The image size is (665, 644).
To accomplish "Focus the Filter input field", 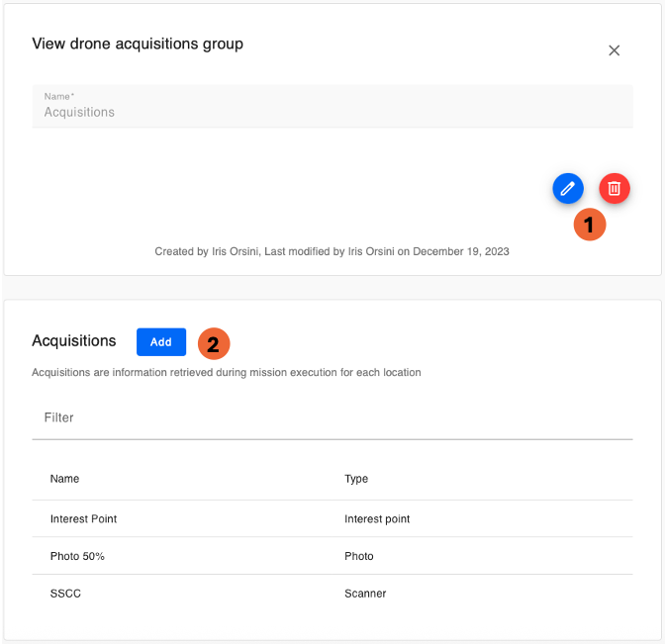I will [x=332, y=418].
